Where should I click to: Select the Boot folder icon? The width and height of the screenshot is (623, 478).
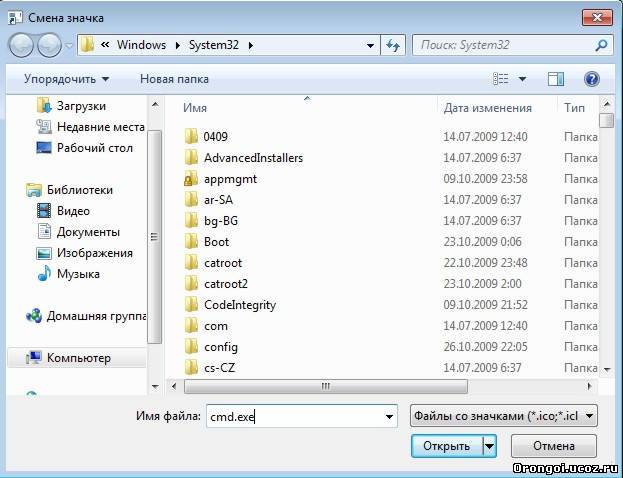[191, 242]
